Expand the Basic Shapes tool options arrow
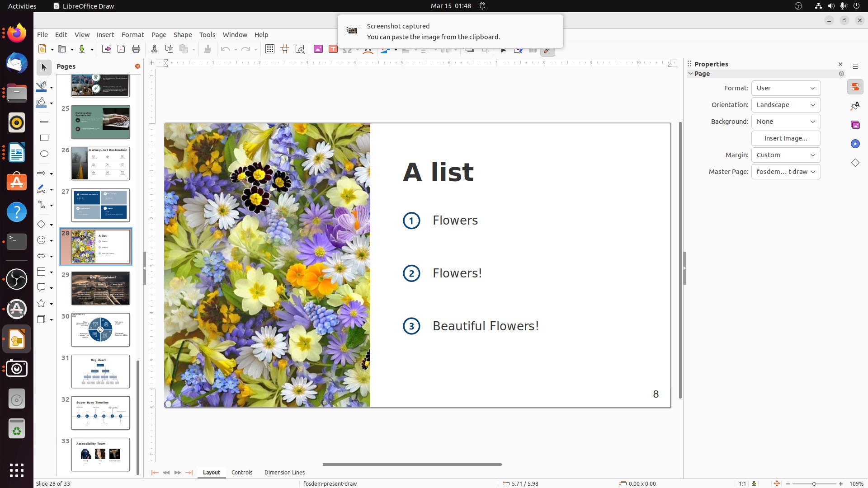This screenshot has width=868, height=488. tap(51, 224)
